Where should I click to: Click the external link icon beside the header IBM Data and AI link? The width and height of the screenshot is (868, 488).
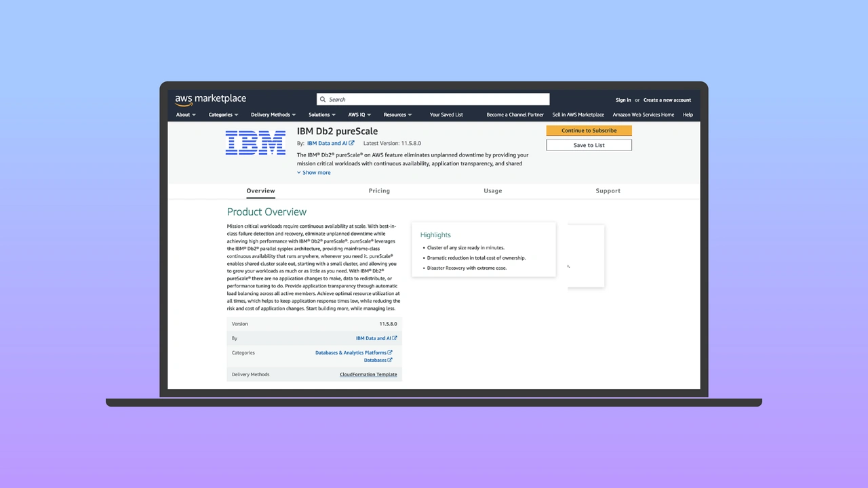click(351, 144)
